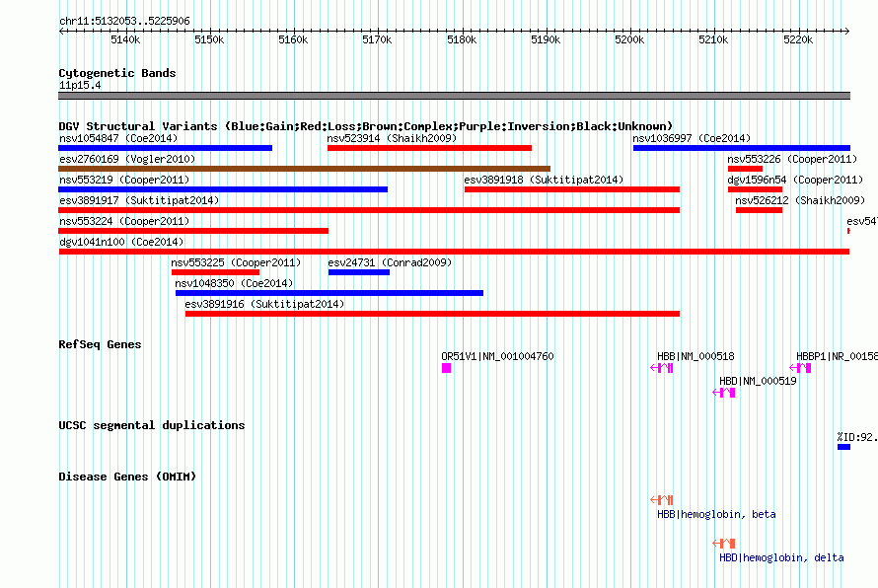Open the HBB|hemoglobin, beta link
Viewport: 878px width, 588px height.
pos(716,514)
